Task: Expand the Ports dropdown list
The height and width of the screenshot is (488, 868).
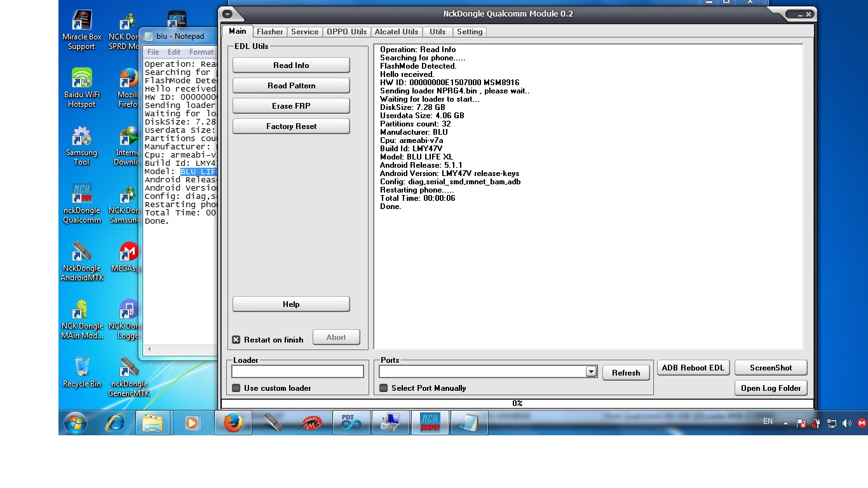Action: click(x=591, y=372)
